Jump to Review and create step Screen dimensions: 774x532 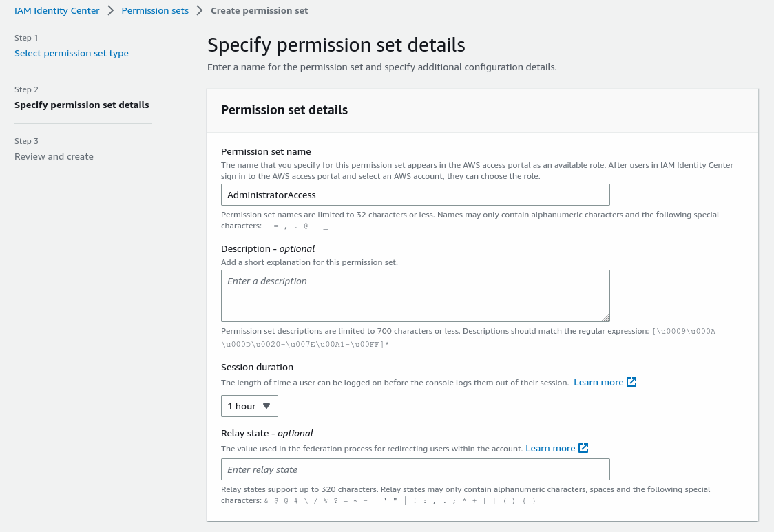[54, 156]
